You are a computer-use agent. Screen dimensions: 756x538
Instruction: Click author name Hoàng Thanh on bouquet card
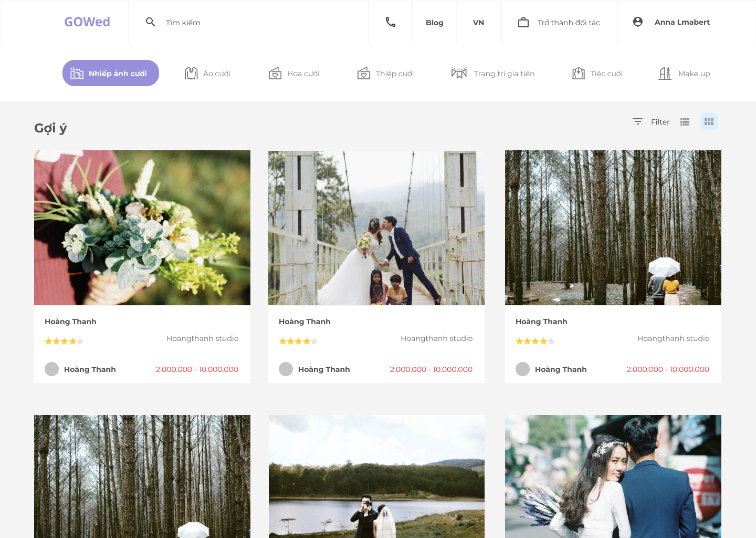[90, 369]
